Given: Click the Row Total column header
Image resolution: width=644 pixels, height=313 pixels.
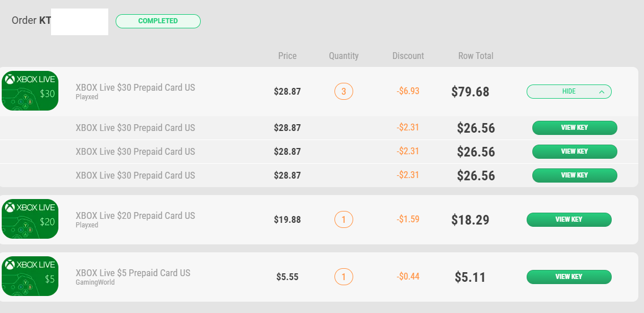Looking at the screenshot, I should click(476, 56).
